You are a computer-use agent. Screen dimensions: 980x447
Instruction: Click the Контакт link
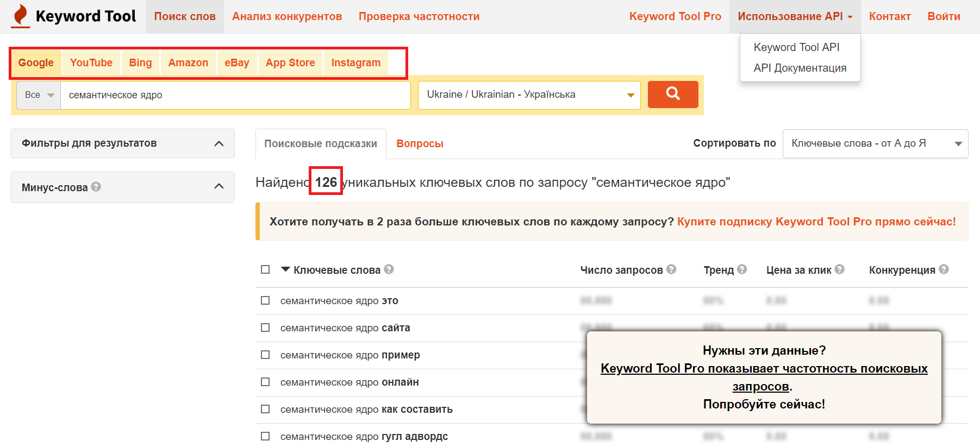coord(890,16)
